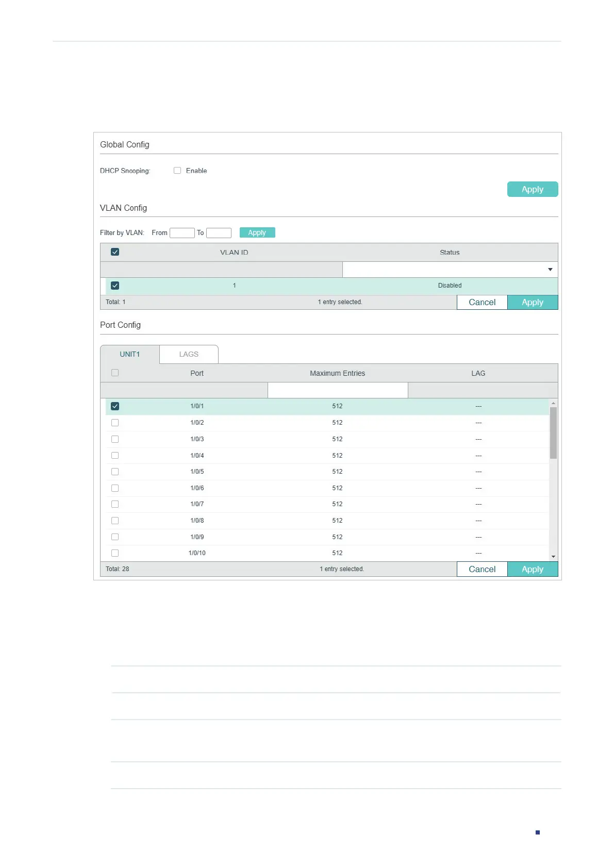Screen dimensions: 614x868
Task: Apply the VLAN Config changes
Action: click(533, 302)
